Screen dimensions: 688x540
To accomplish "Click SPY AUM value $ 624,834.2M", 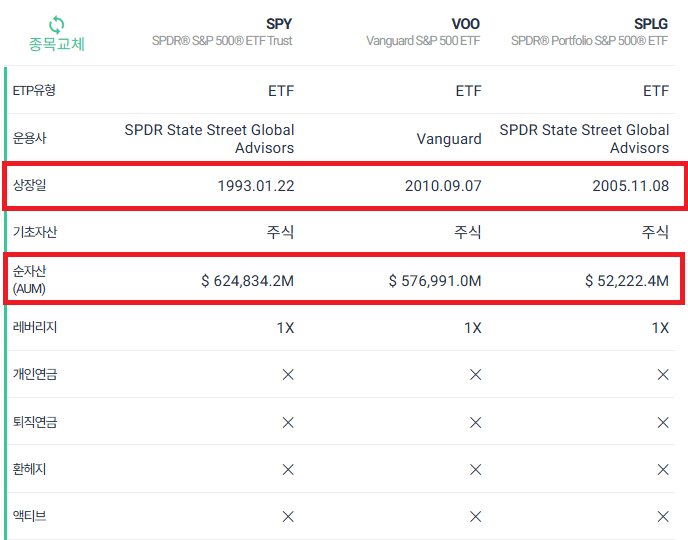I will coord(247,281).
